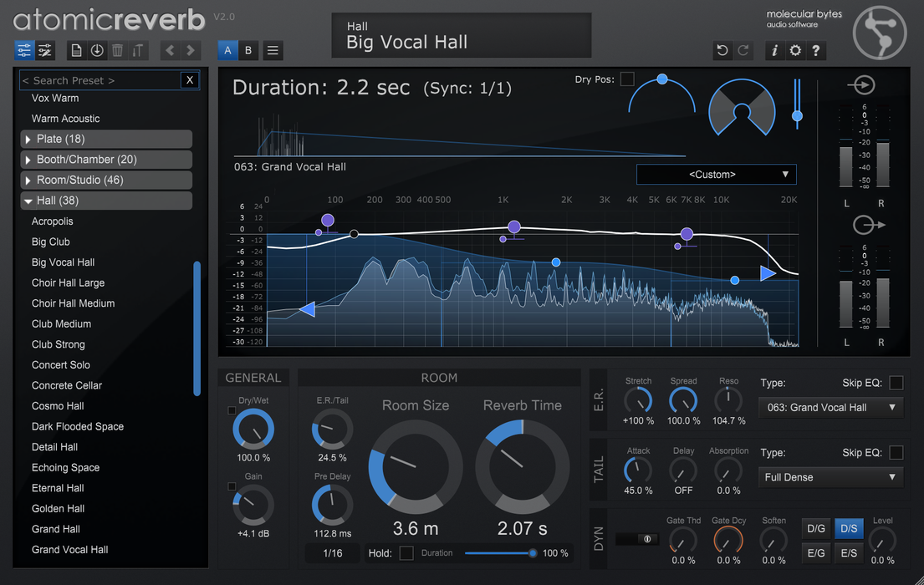Click the trash icon to delete the preset

click(116, 50)
